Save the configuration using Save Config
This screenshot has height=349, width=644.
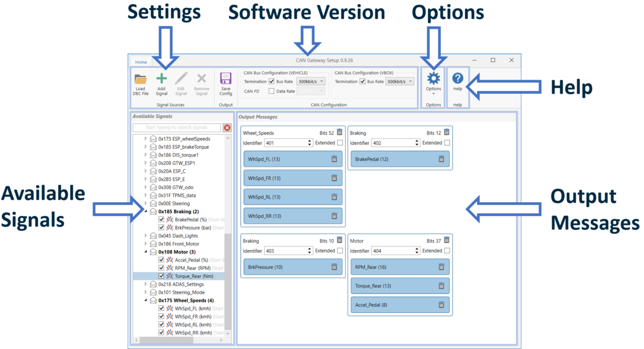[225, 82]
